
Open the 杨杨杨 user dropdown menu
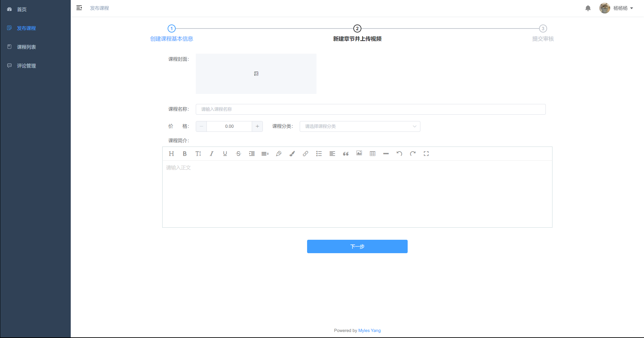(623, 8)
